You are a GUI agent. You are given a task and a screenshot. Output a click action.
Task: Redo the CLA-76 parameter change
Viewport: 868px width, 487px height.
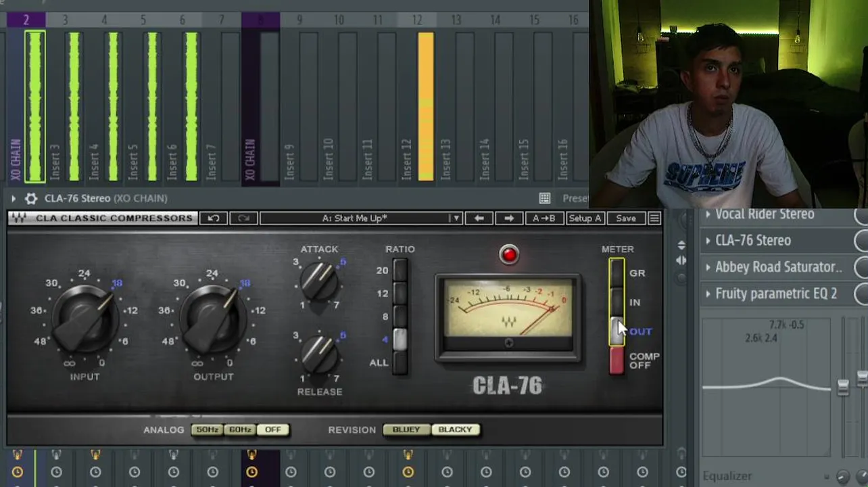[x=243, y=218]
